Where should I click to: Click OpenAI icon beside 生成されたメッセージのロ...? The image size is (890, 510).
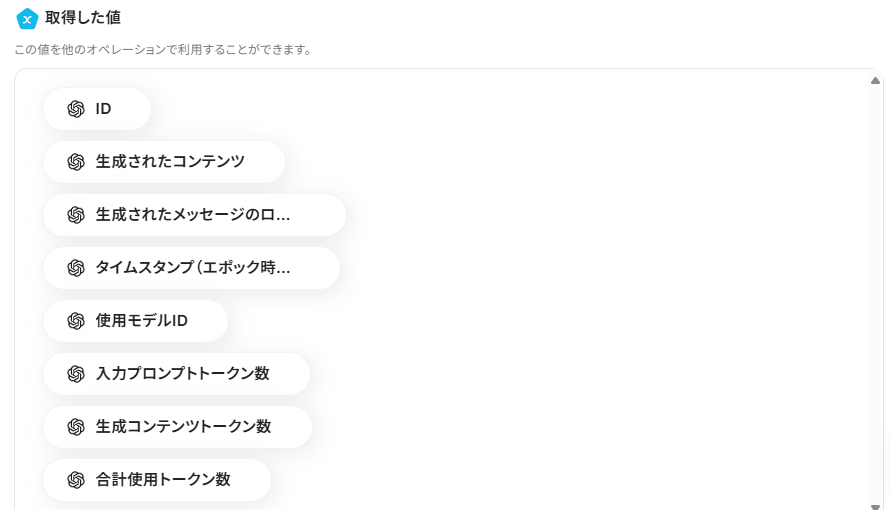[76, 215]
